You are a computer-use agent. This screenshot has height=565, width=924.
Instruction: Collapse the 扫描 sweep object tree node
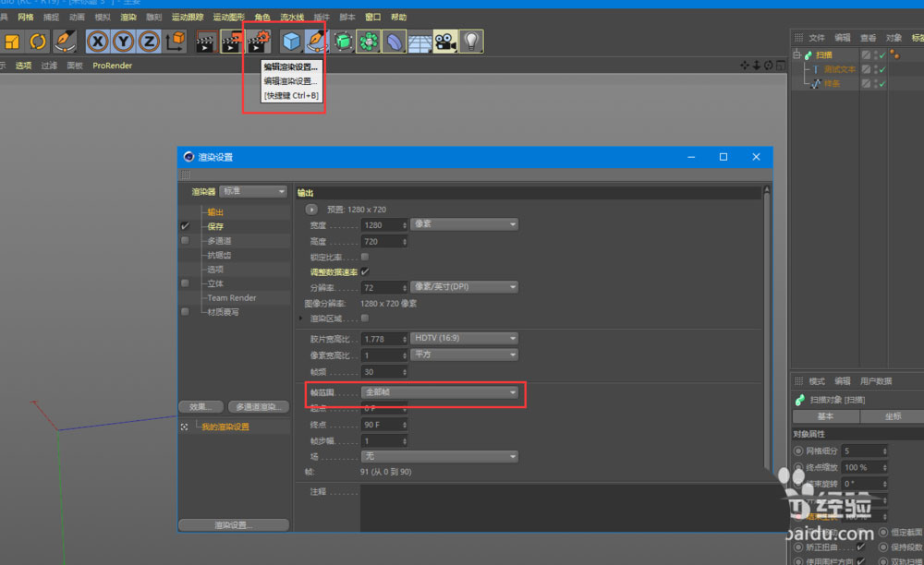point(796,54)
